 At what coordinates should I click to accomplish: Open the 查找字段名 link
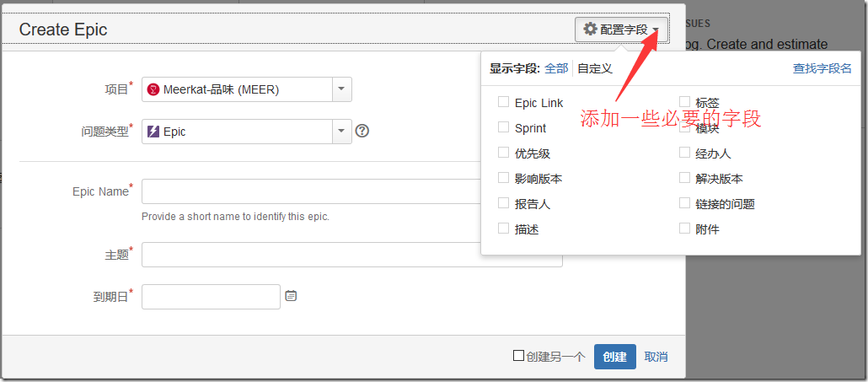[822, 68]
